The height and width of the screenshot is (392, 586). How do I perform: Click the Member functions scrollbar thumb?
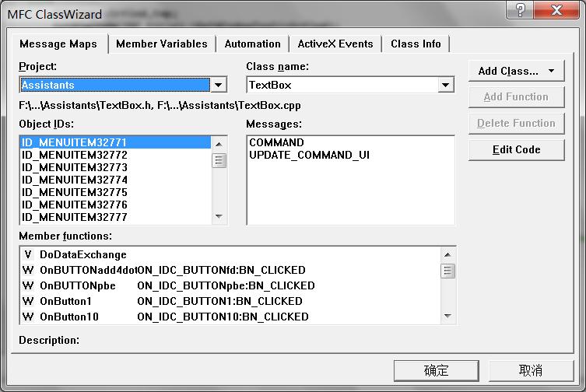(447, 271)
